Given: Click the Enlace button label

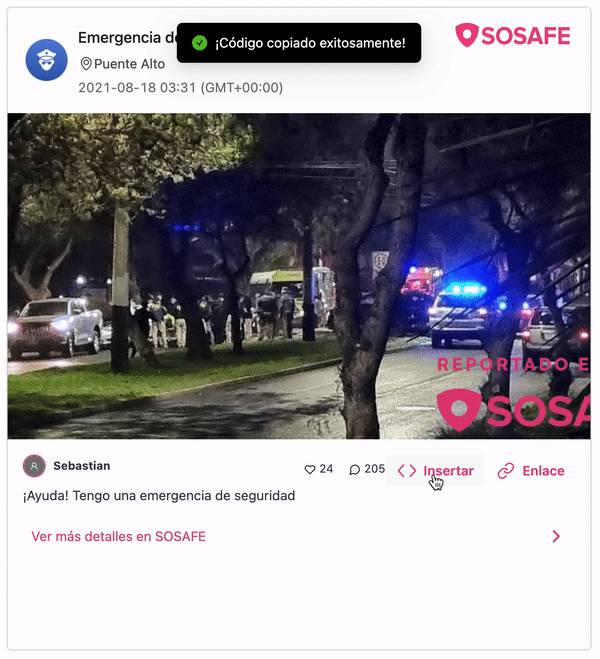Looking at the screenshot, I should click(x=543, y=471).
